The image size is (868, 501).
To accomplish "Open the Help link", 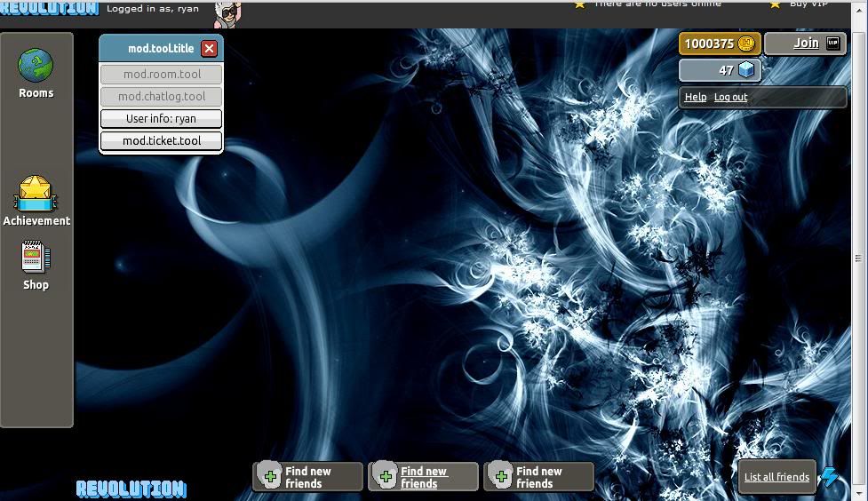I will point(696,97).
